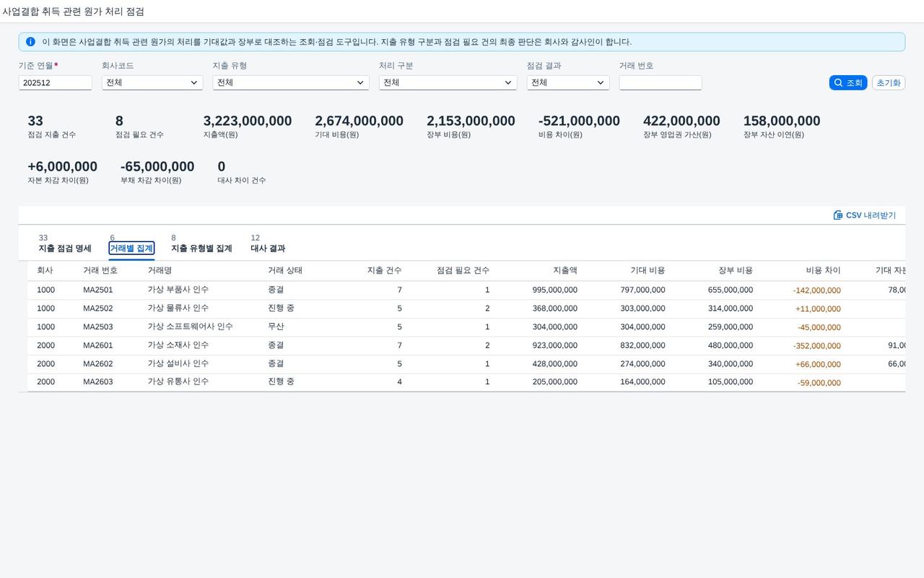Click the 초기화 reset button
This screenshot has height=578, width=924.
(889, 83)
